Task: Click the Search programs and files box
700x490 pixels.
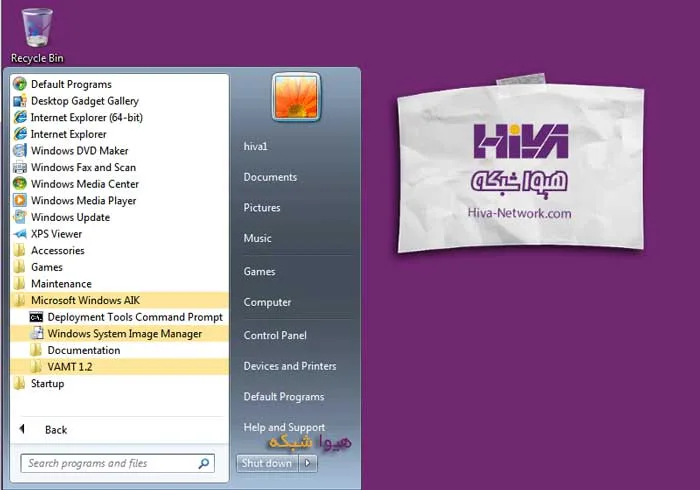Action: click(x=117, y=463)
